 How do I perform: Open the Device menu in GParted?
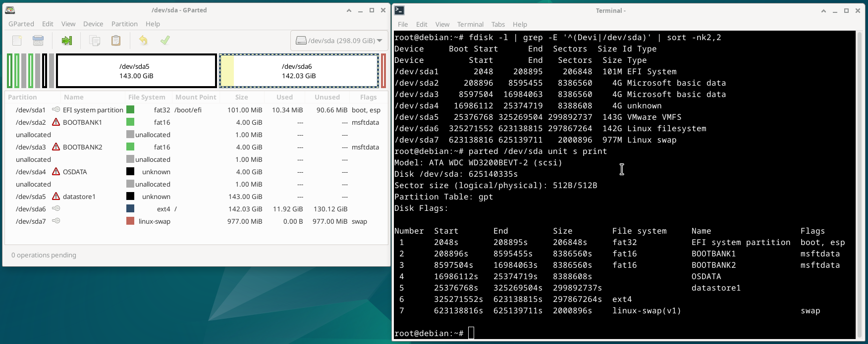93,24
